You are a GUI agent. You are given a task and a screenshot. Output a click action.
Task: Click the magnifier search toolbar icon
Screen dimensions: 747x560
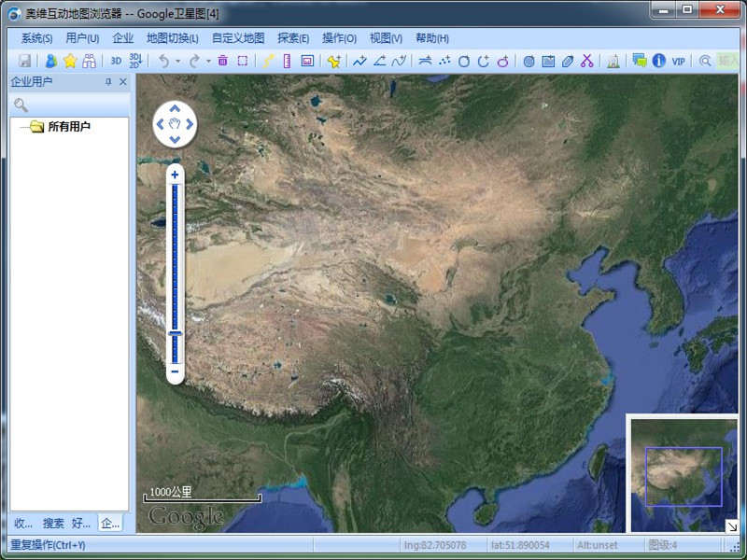pos(705,61)
